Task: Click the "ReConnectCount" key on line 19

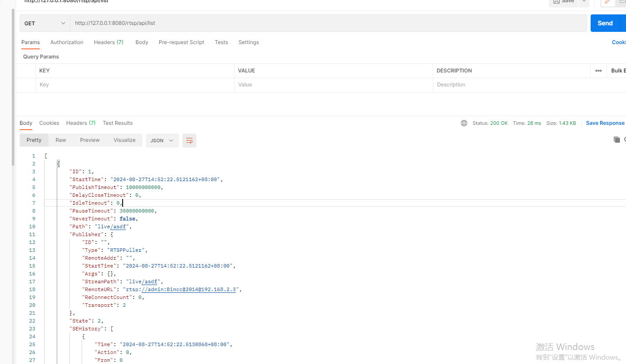Action: click(107, 297)
